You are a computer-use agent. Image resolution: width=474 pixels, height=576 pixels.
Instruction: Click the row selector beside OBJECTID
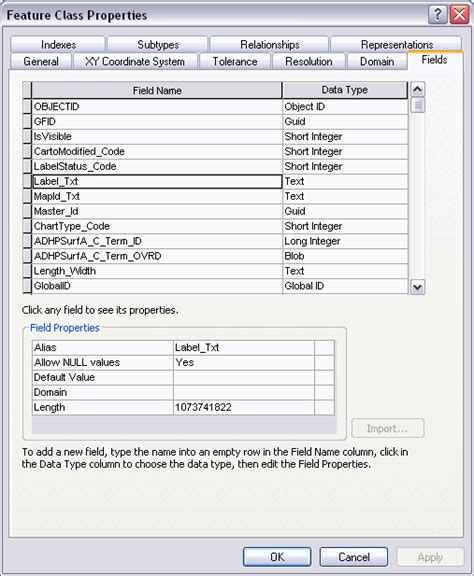pyautogui.click(x=27, y=107)
